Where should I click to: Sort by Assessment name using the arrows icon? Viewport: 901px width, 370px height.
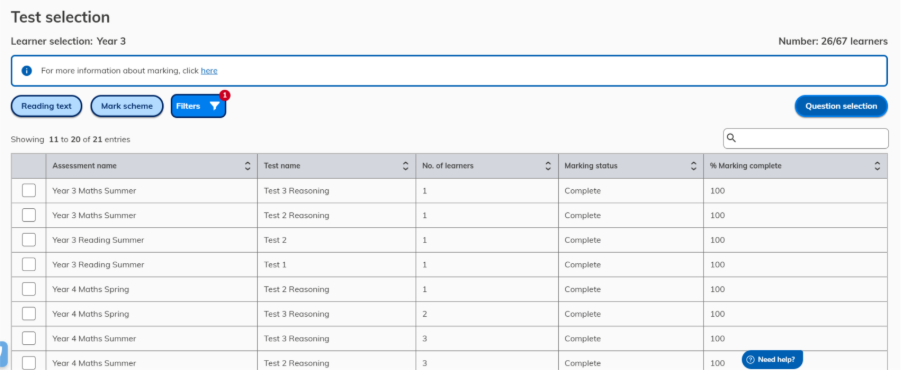[x=248, y=166]
